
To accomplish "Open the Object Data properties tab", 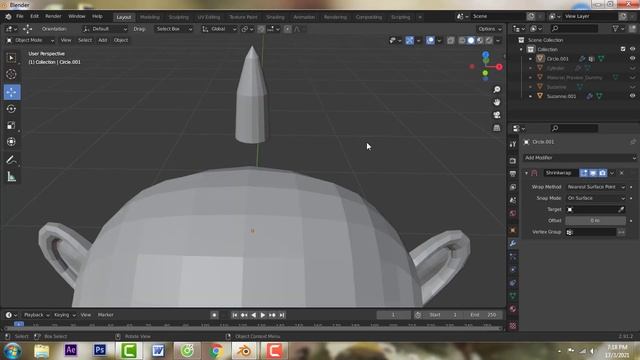I will tap(513, 296).
